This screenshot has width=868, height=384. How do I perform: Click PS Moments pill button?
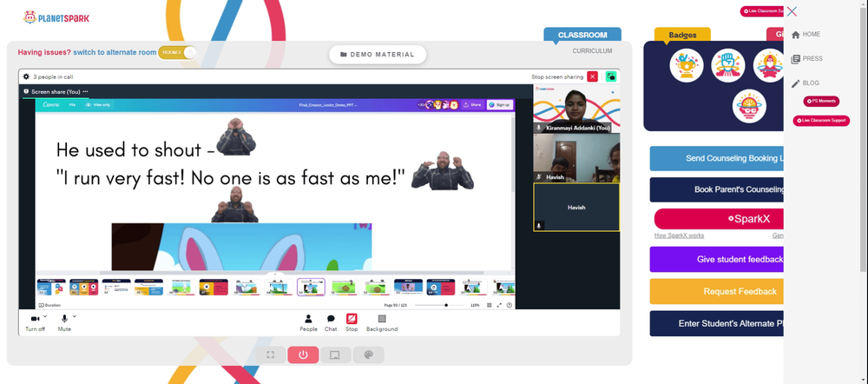(x=821, y=102)
